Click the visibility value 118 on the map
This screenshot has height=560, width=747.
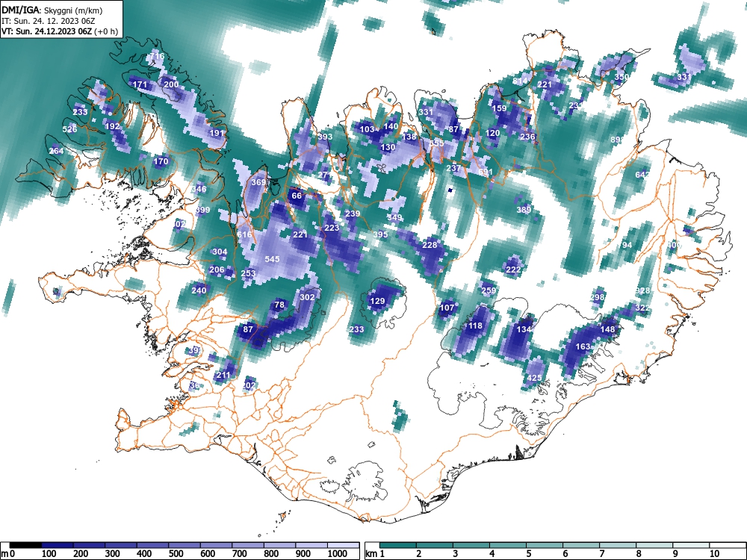tap(475, 326)
